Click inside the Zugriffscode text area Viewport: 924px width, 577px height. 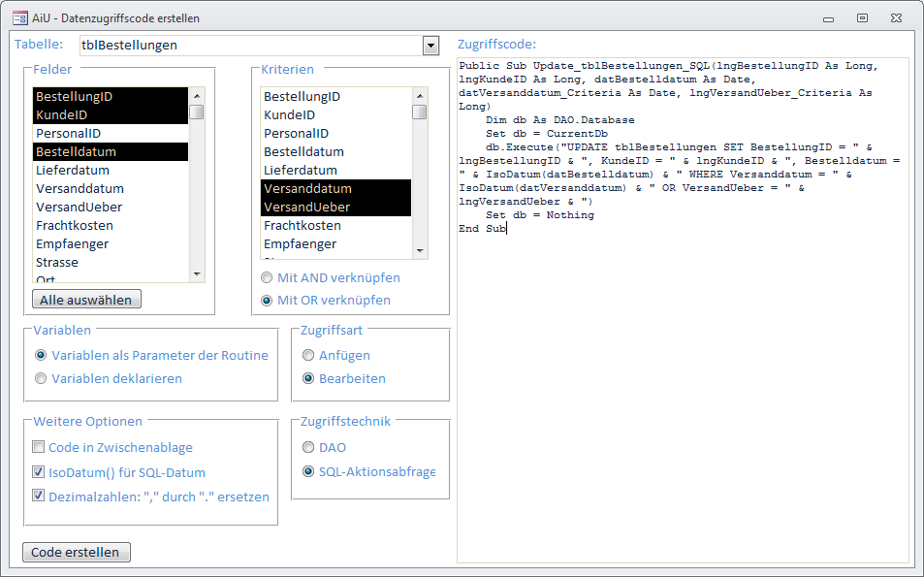683,388
